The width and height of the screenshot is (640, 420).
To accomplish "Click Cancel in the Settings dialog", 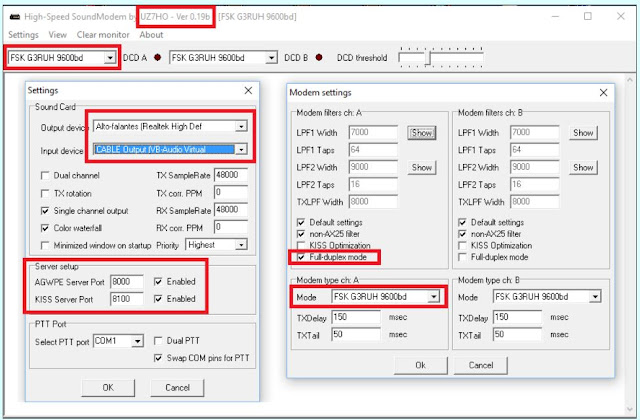I will point(177,387).
